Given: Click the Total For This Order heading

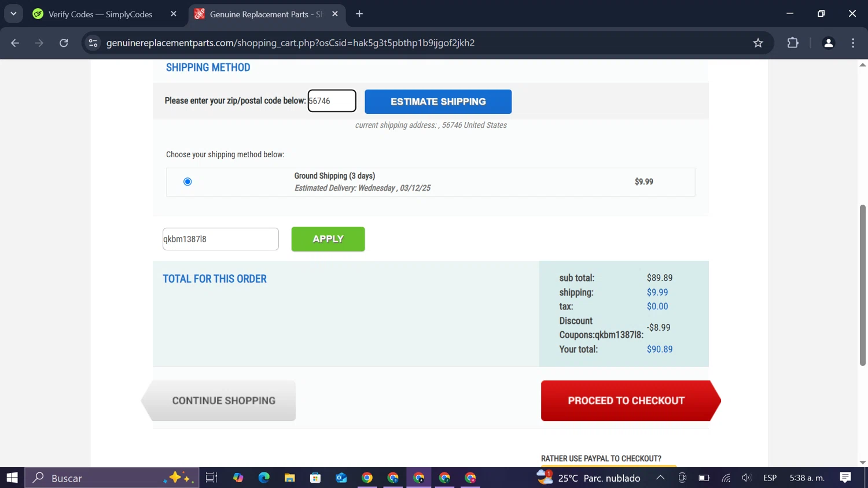Looking at the screenshot, I should click(215, 279).
